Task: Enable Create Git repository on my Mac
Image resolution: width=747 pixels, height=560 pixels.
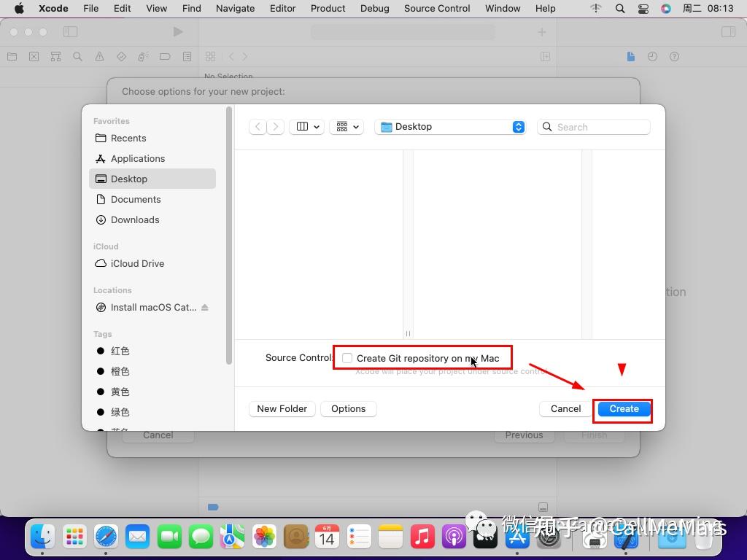Action: (x=347, y=358)
